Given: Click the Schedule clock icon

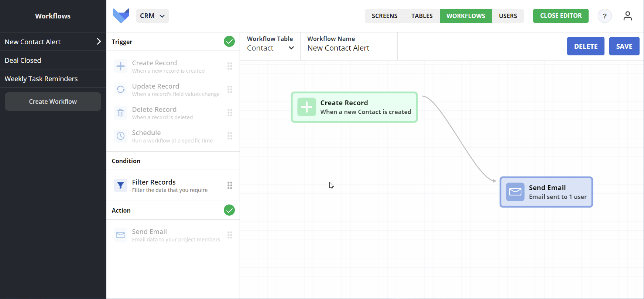Looking at the screenshot, I should [x=120, y=136].
